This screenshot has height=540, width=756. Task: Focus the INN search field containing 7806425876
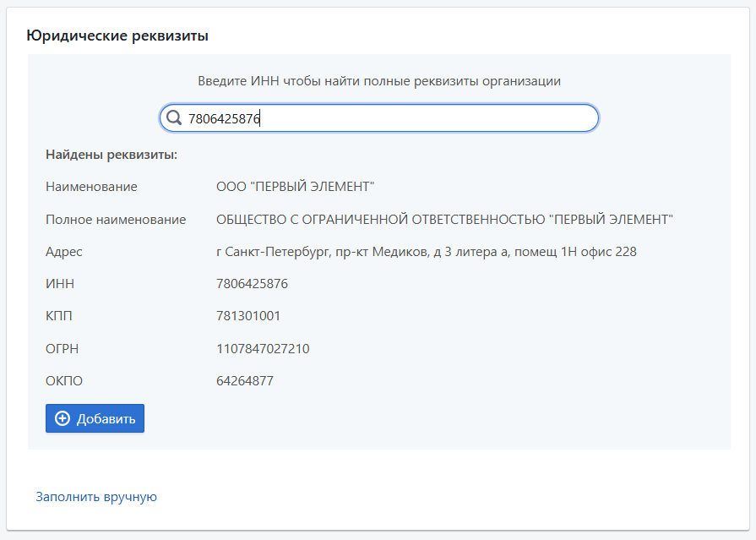(x=389, y=118)
